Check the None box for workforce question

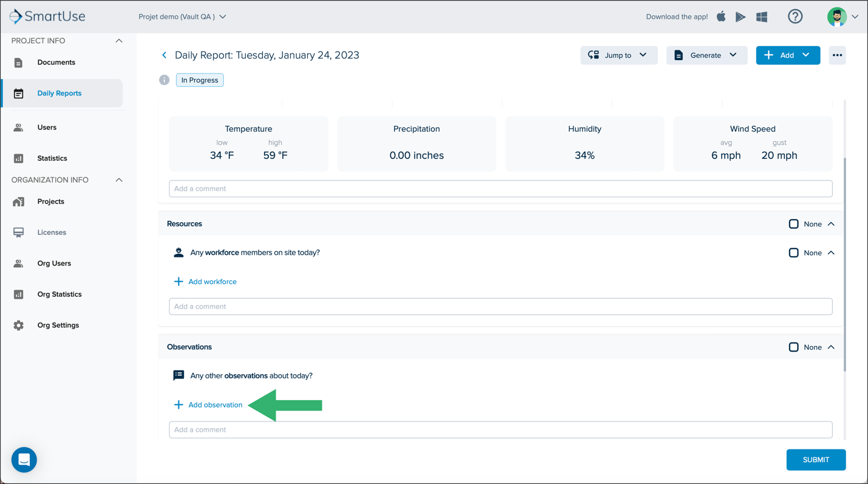coord(793,253)
